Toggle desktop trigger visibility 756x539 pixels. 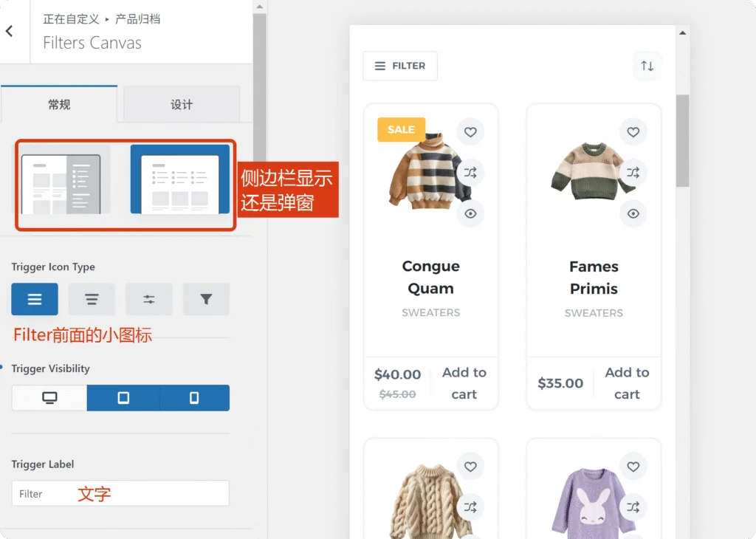click(49, 398)
